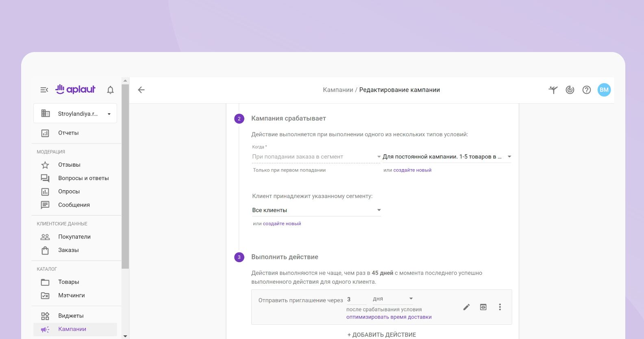Preview action with the eye icon
This screenshot has height=339, width=644.
[483, 307]
